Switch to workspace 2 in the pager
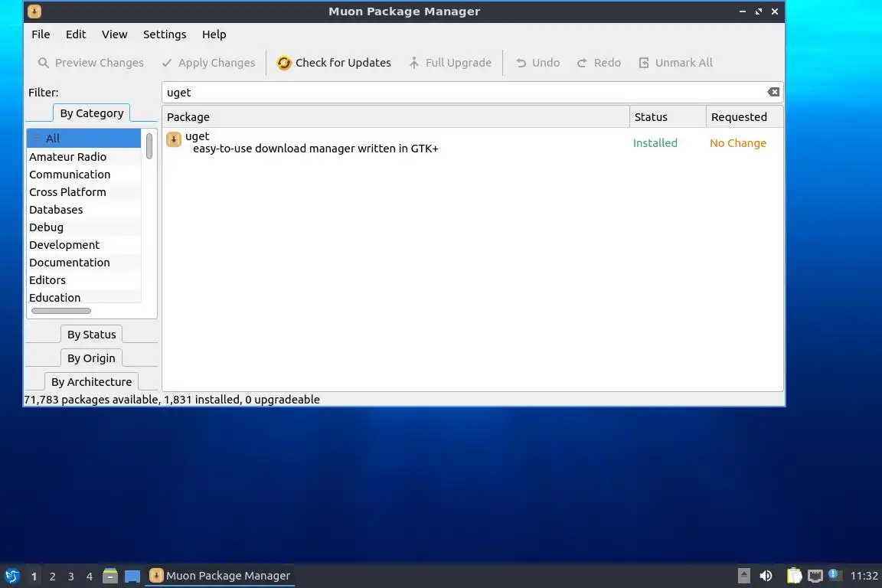The image size is (882, 588). 52,577
